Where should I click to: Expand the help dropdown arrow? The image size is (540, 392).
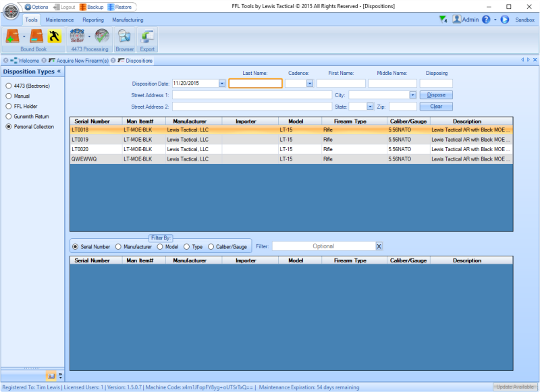pyautogui.click(x=495, y=20)
